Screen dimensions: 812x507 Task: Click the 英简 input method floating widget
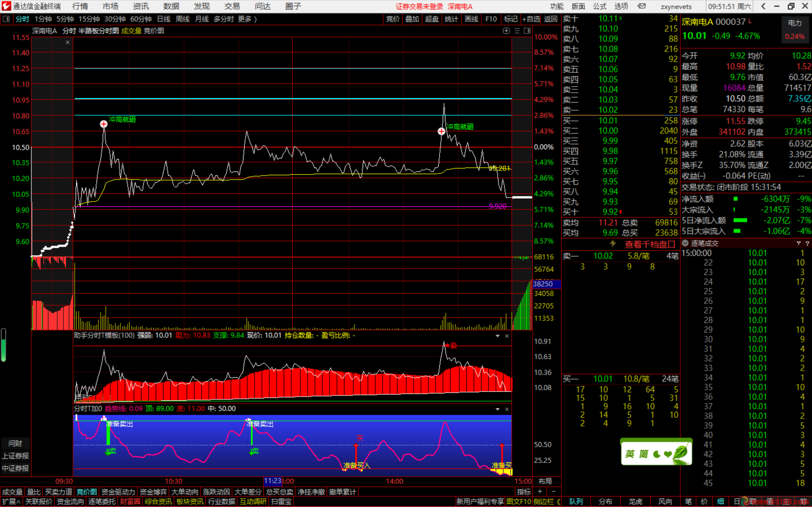(656, 452)
